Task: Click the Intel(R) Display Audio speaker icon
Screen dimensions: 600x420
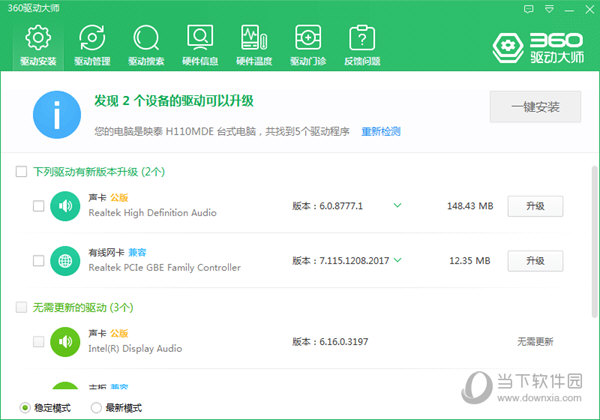Action: pos(65,342)
